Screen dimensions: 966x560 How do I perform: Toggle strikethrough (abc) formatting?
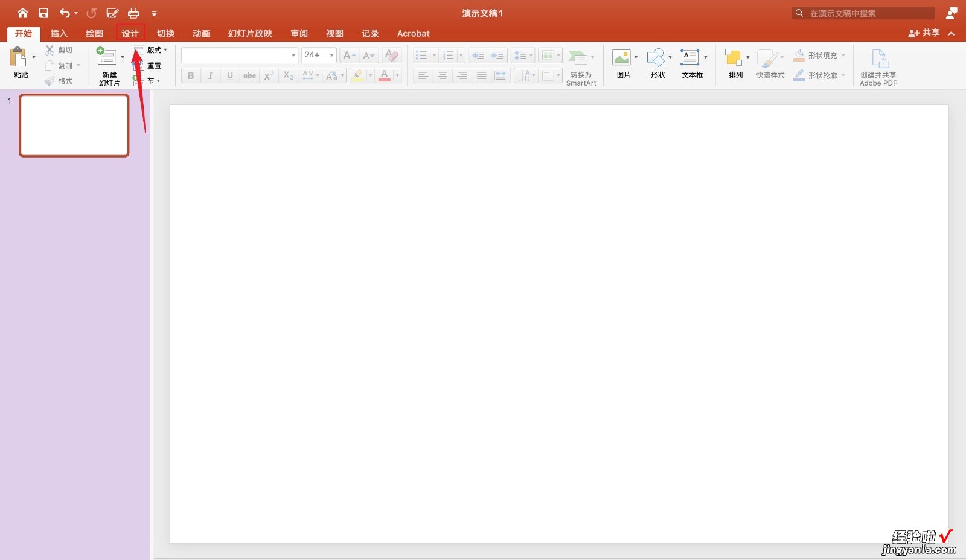(x=249, y=75)
